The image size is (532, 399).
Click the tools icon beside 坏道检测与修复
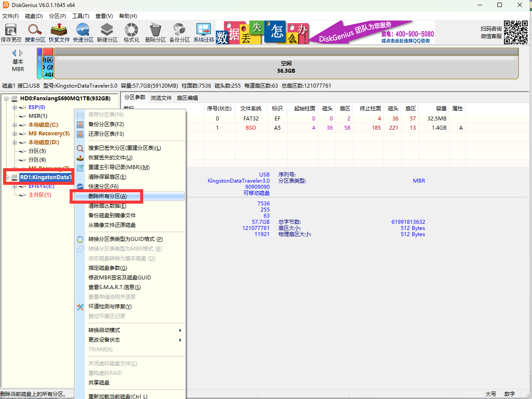point(80,307)
